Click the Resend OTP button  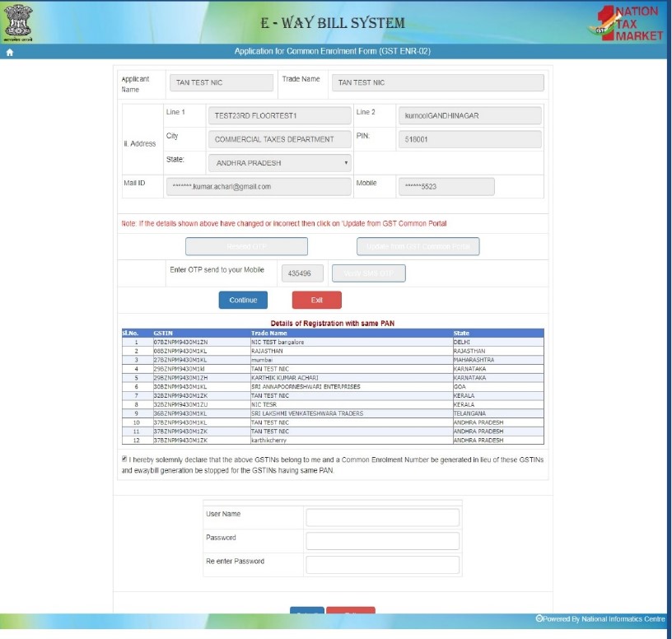click(246, 246)
